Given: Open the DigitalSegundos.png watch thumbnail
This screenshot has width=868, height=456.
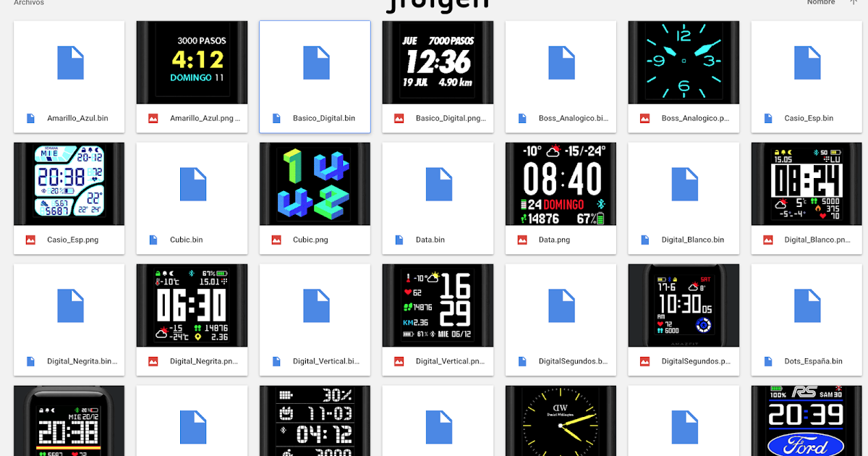Looking at the screenshot, I should [684, 305].
